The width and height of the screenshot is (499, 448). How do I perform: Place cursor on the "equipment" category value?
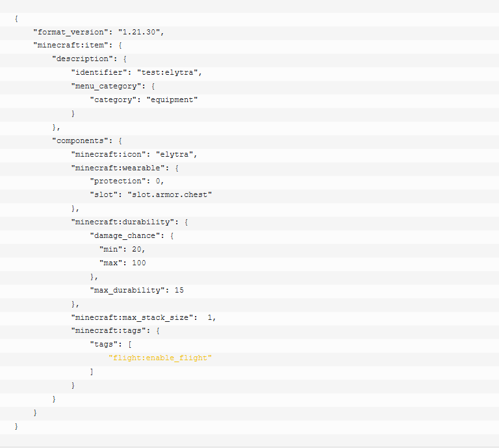(x=172, y=100)
